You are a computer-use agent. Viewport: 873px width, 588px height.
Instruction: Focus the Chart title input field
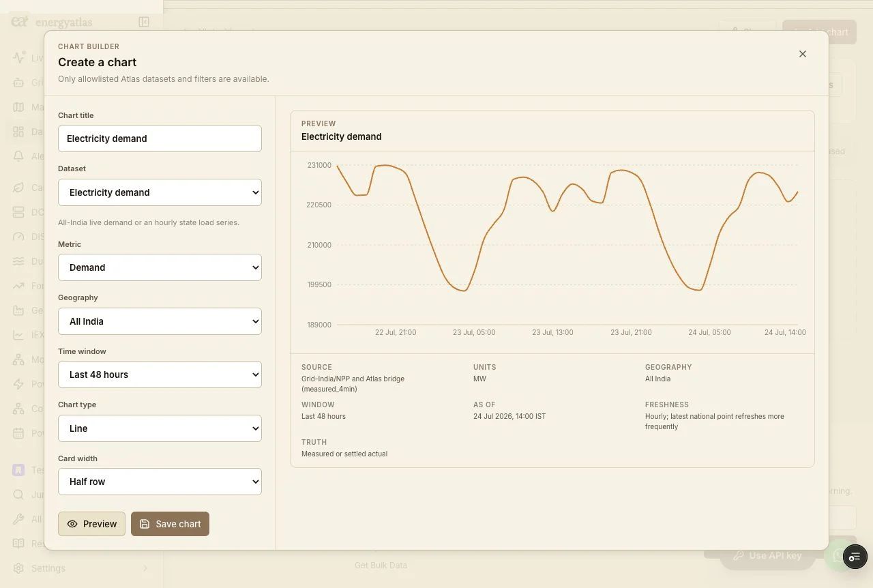[160, 138]
